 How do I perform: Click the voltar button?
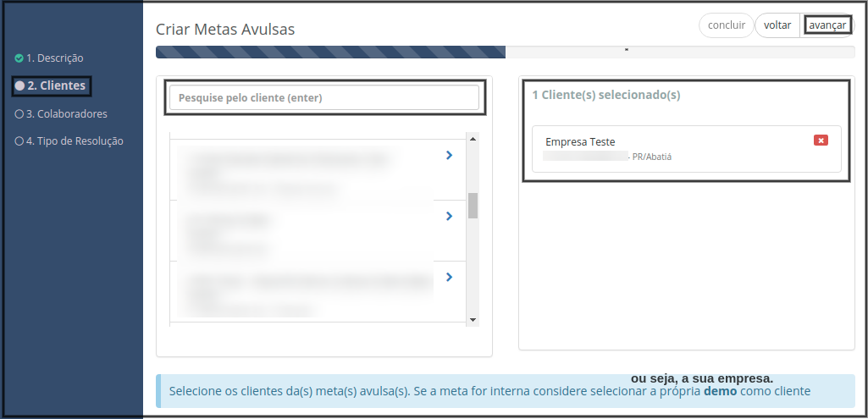(777, 25)
